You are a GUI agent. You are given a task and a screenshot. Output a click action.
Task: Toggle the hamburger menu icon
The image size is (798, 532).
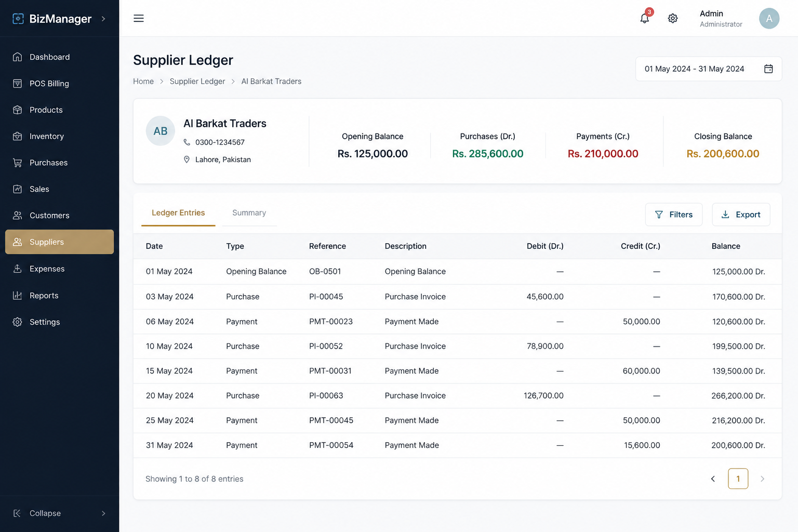139,18
